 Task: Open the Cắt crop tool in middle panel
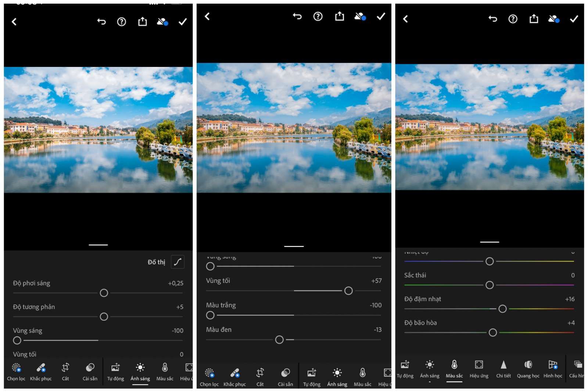pyautogui.click(x=260, y=377)
